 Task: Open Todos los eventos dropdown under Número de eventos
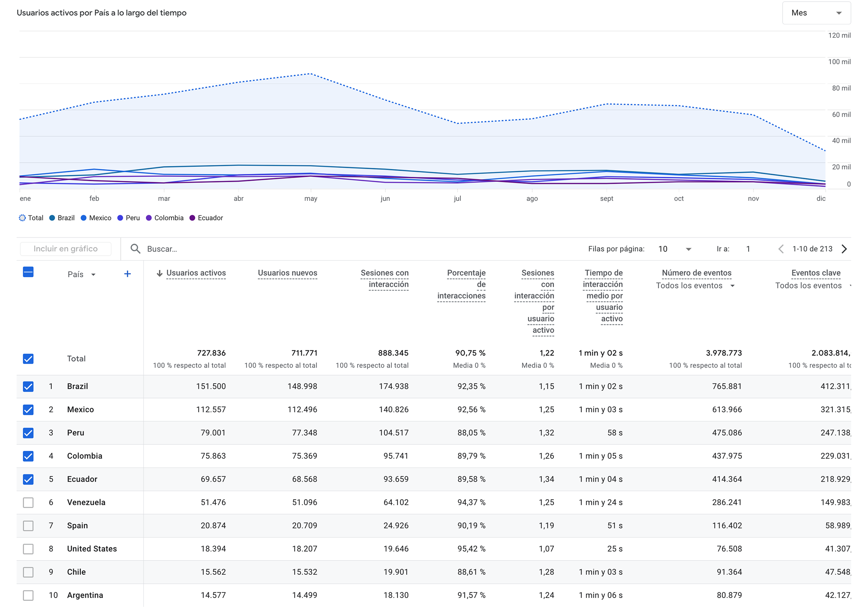[x=695, y=286]
